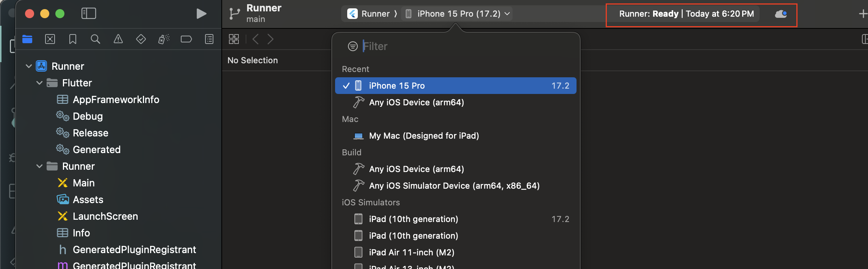Select iPad Air 11-inch (M2) simulator
The height and width of the screenshot is (269, 868).
456,252
